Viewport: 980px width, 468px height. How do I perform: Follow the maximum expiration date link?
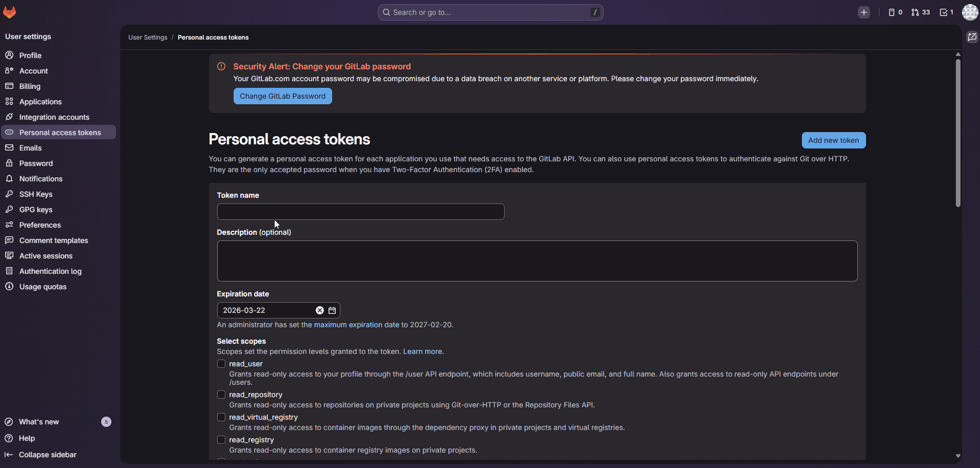[355, 325]
